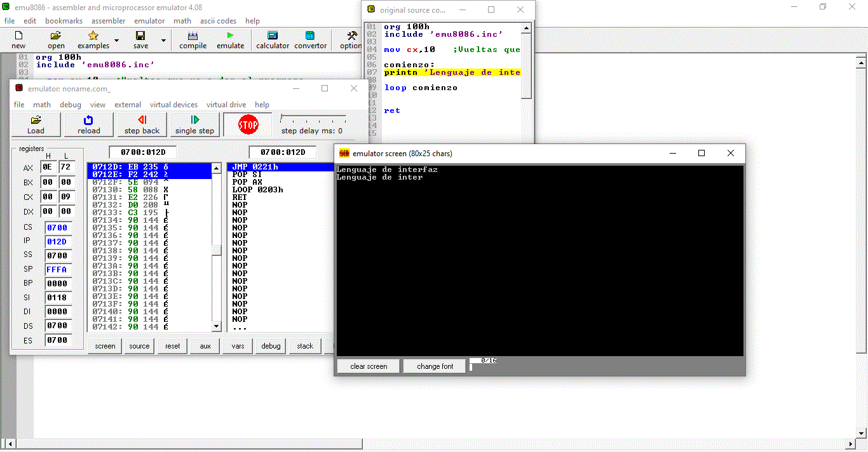
Task: Click the reset button in emulator
Action: click(x=172, y=346)
